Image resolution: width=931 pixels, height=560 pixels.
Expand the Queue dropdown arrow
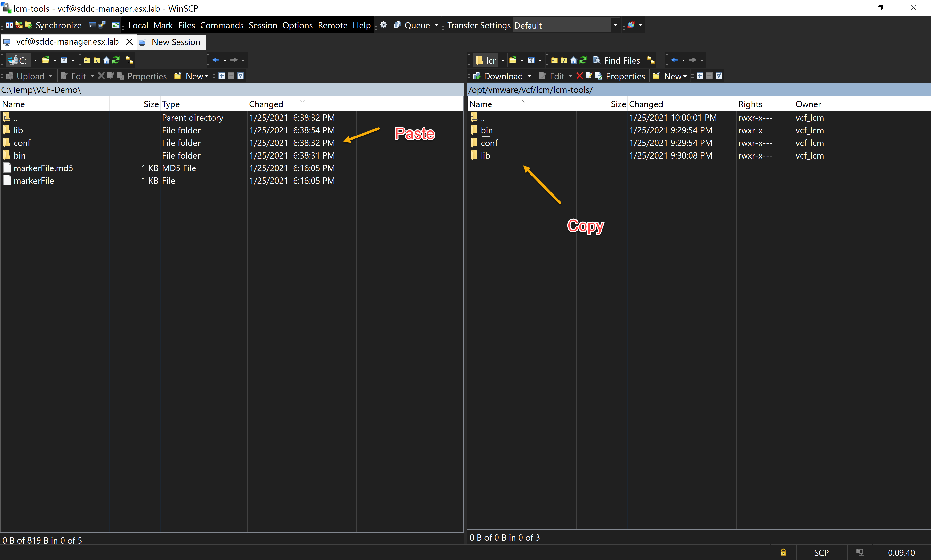(x=436, y=25)
